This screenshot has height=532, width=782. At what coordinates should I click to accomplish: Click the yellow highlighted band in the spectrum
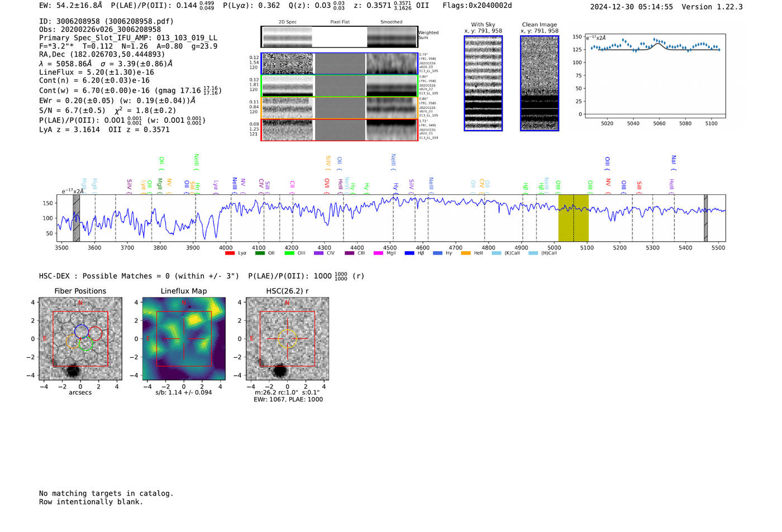click(x=573, y=218)
